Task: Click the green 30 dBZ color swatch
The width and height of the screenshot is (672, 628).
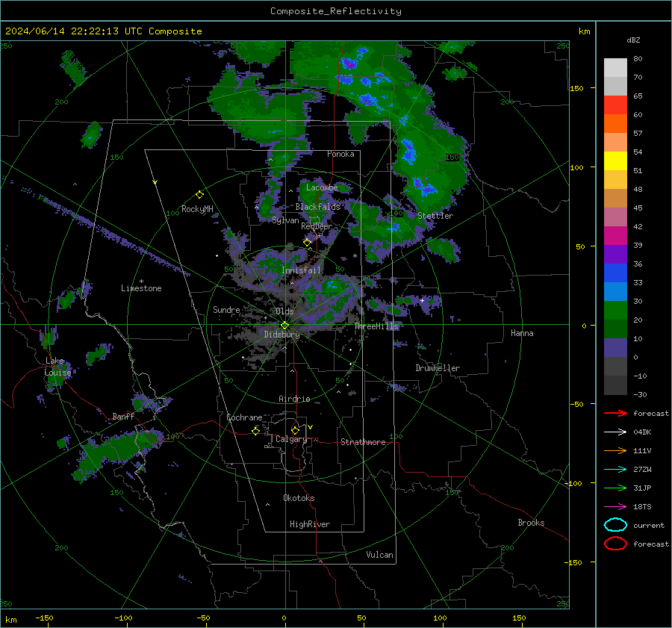Action: [x=615, y=310]
